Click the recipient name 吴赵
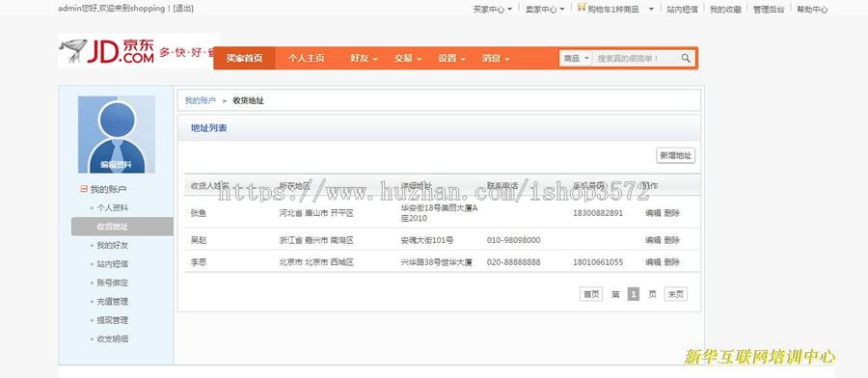This screenshot has height=378, width=868. 199,240
